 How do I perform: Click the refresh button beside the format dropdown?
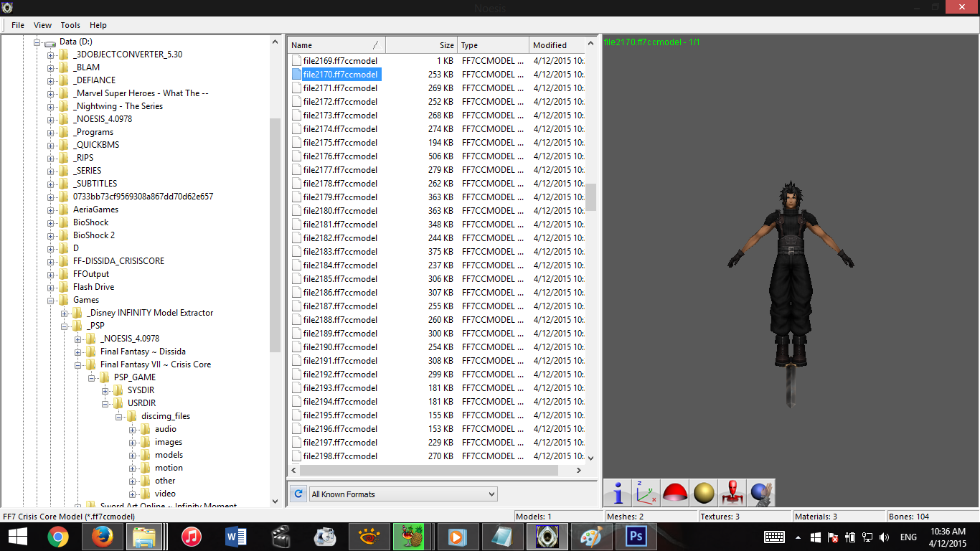pyautogui.click(x=298, y=494)
